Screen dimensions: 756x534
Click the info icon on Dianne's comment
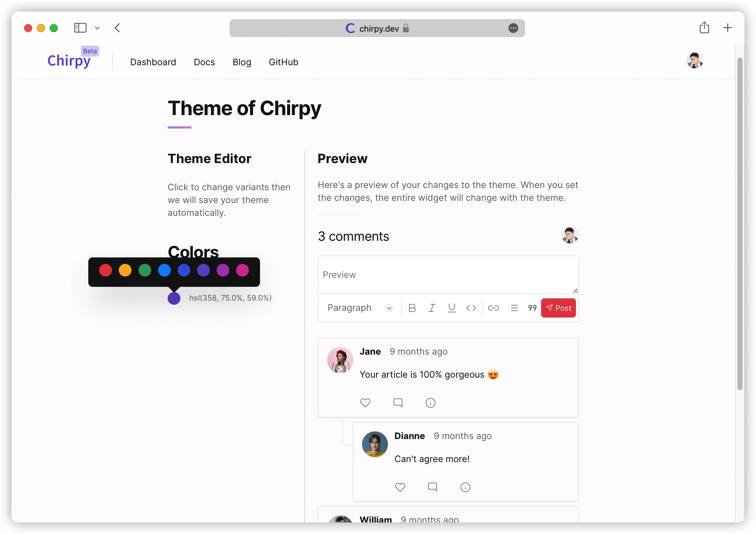click(x=465, y=487)
